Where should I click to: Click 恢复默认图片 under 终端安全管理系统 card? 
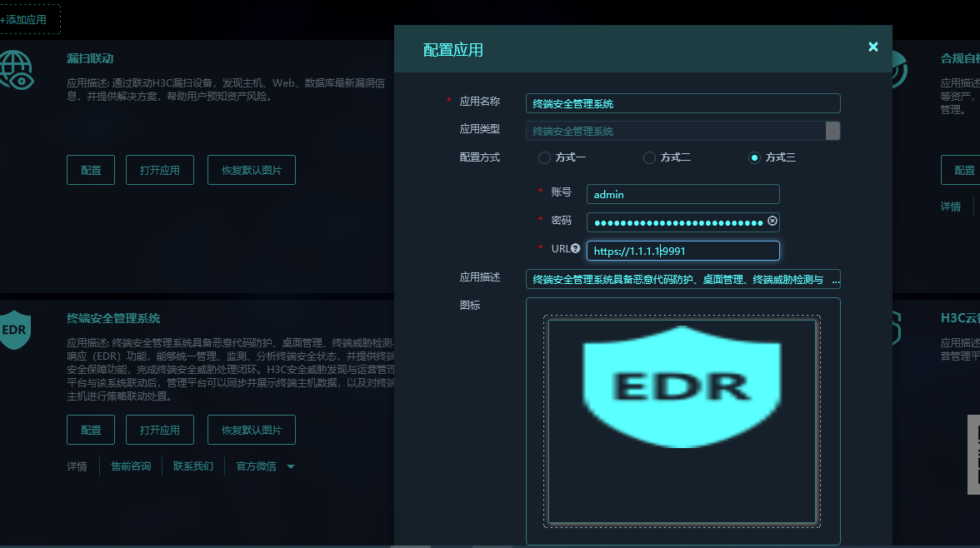252,430
